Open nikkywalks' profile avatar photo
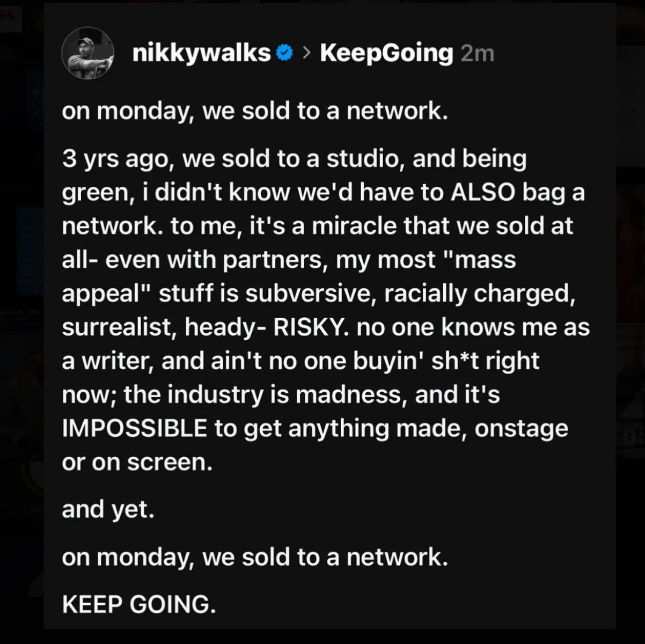The height and width of the screenshot is (644, 645). 87,53
